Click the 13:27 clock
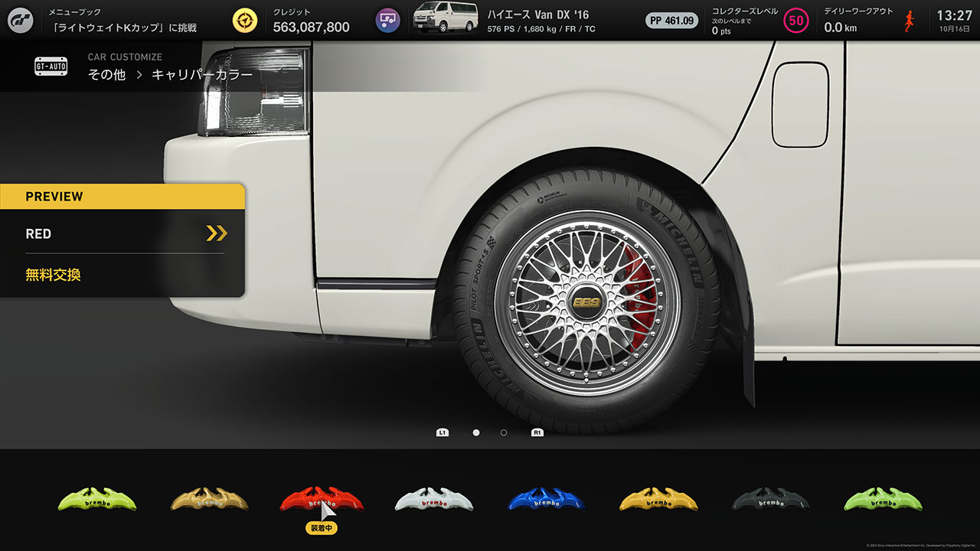The height and width of the screenshot is (551, 980). click(x=954, y=15)
